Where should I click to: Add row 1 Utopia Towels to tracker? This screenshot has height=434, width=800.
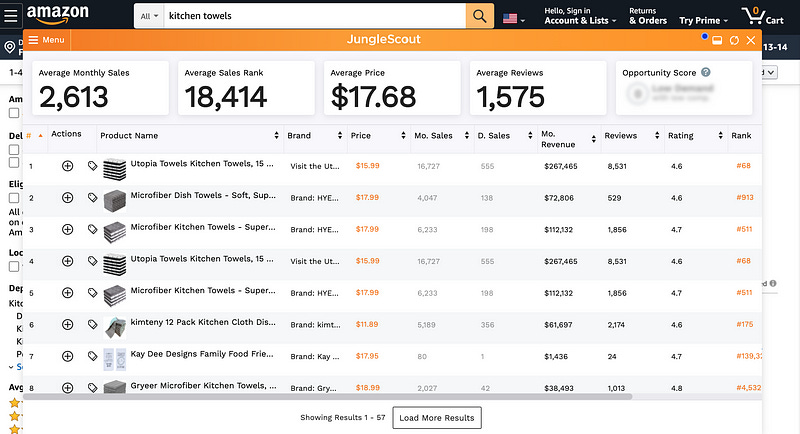point(67,166)
